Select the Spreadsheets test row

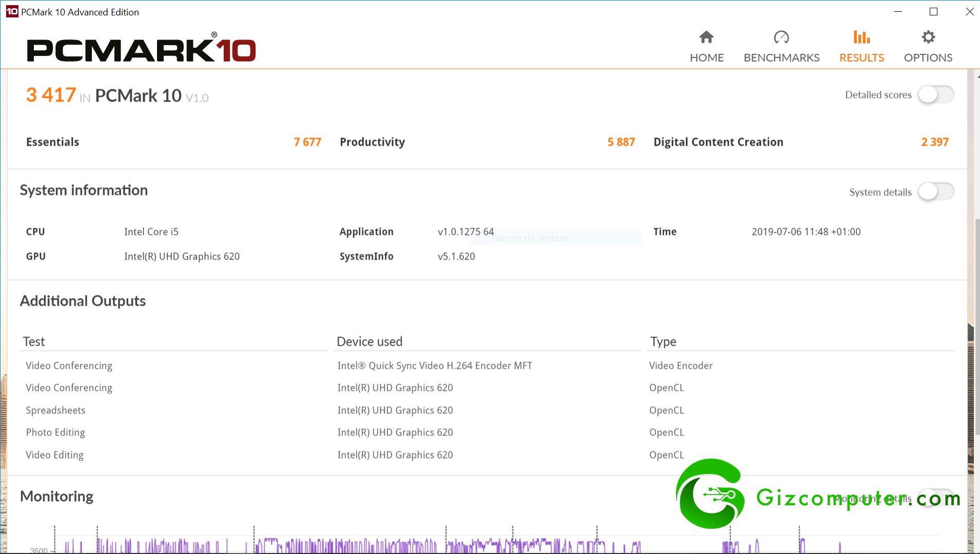pyautogui.click(x=55, y=410)
